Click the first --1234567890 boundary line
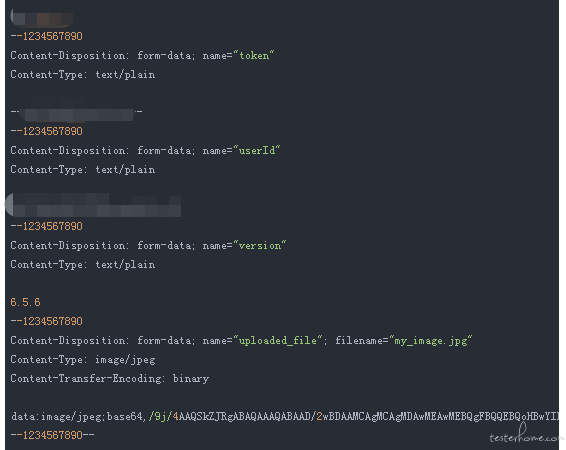Screen dimensions: 566x450 point(47,36)
